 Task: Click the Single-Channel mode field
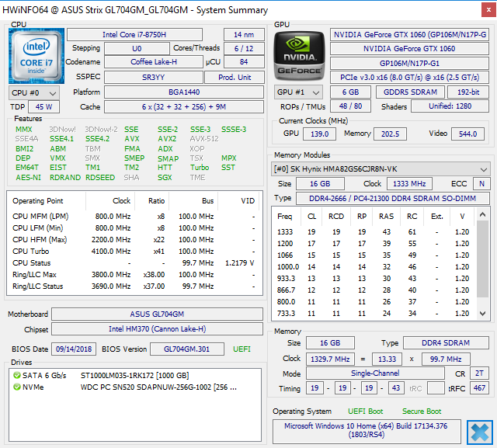click(x=375, y=373)
